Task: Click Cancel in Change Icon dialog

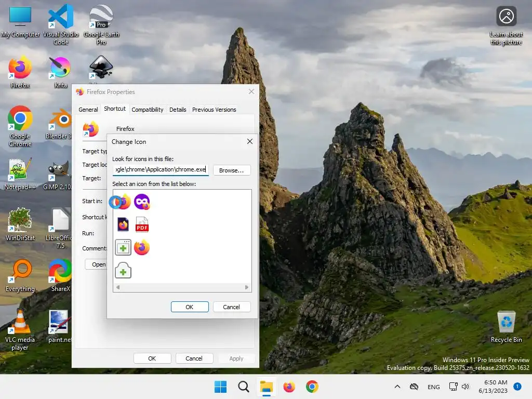Action: pos(231,307)
